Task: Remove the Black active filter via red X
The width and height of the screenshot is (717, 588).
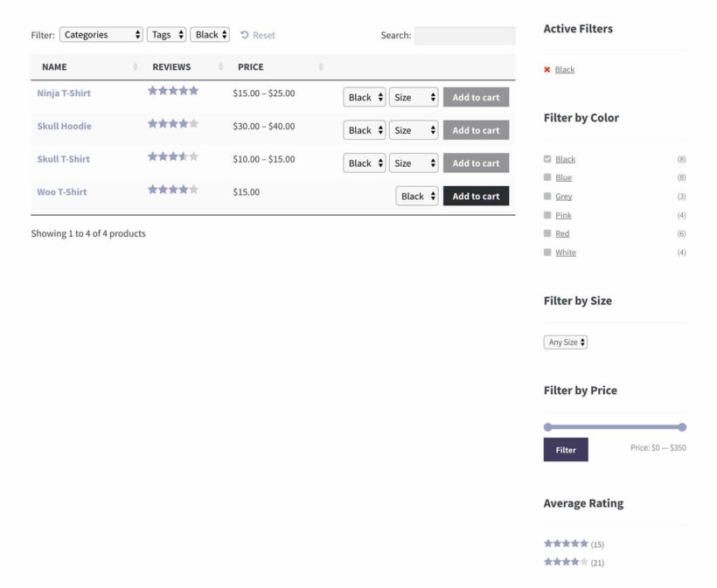Action: click(x=546, y=69)
